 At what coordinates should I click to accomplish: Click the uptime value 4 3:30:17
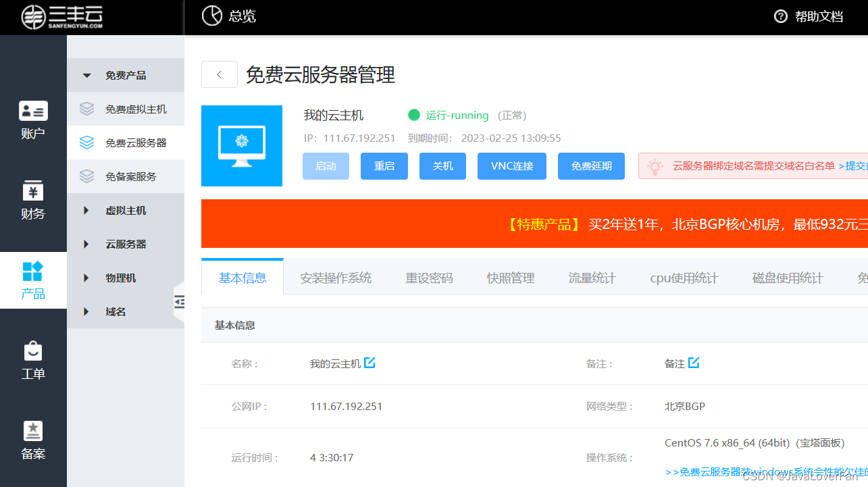[x=332, y=457]
